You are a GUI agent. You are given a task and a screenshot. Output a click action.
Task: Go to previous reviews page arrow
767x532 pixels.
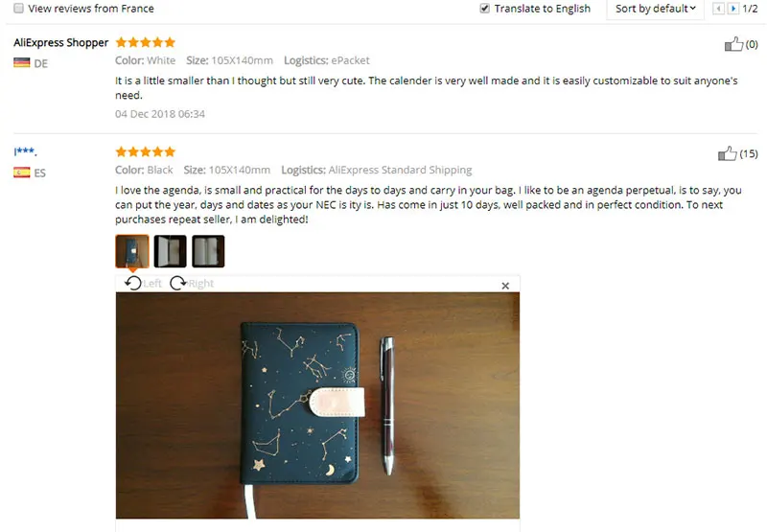coord(718,9)
